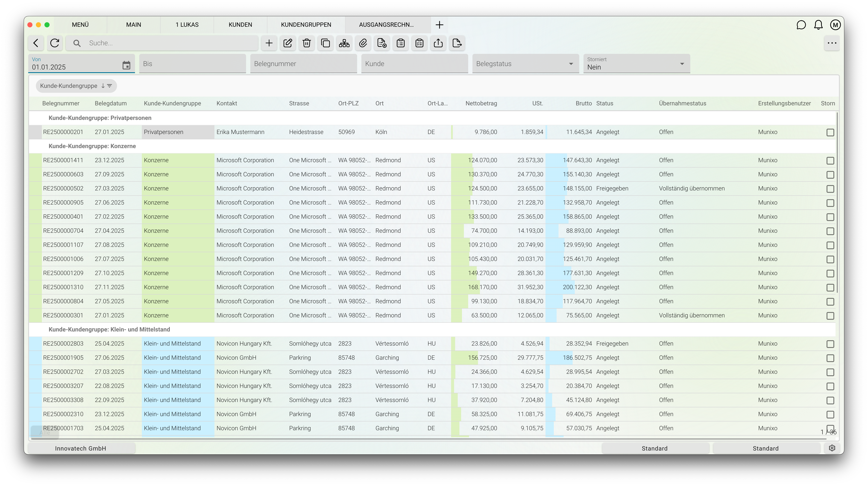868x486 pixels.
Task: Check Storno box for invoice RE2500000502
Action: click(830, 189)
